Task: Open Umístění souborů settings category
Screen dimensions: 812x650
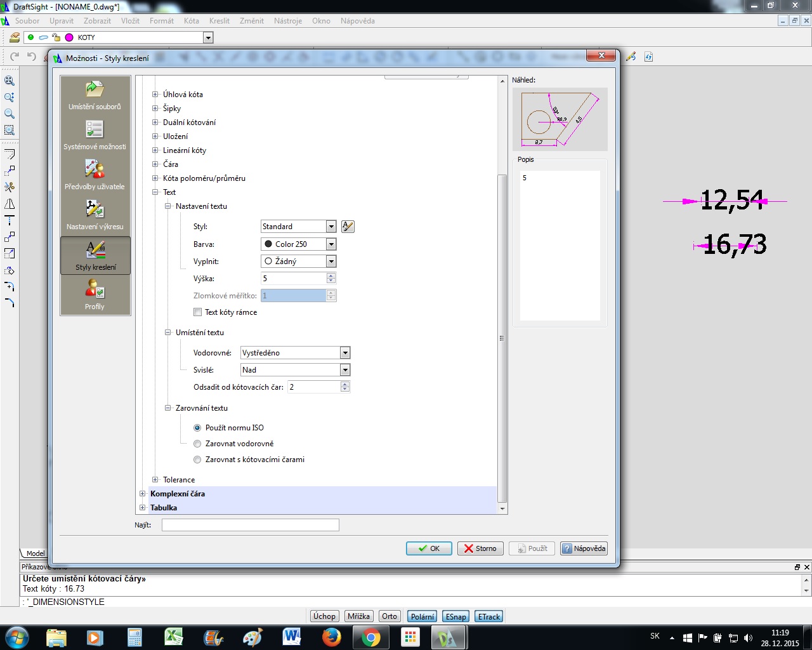Action: pyautogui.click(x=95, y=95)
